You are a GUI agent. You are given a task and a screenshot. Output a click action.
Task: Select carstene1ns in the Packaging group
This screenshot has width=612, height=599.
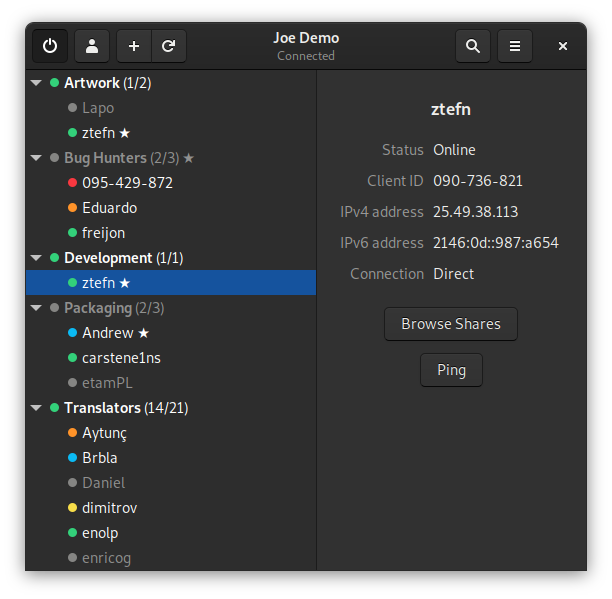(121, 358)
